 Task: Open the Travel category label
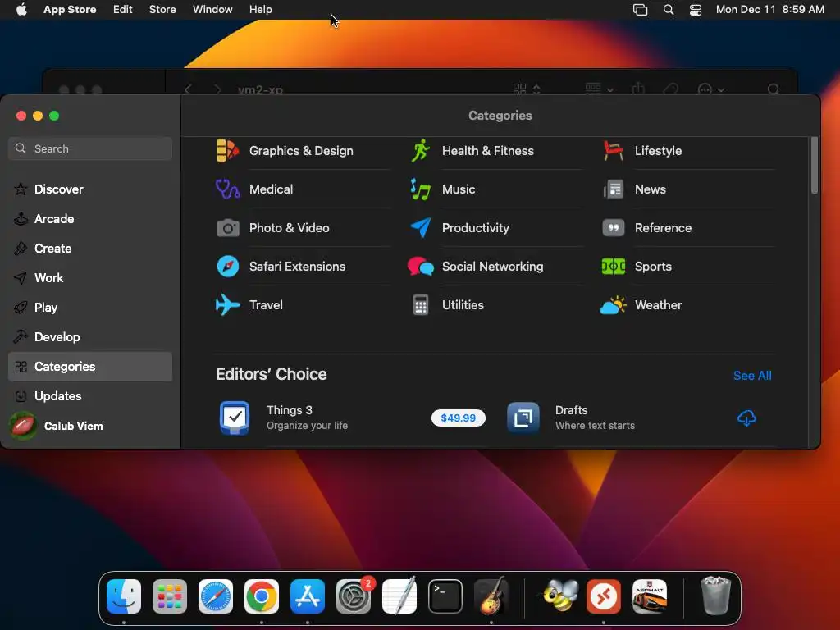pyautogui.click(x=266, y=305)
